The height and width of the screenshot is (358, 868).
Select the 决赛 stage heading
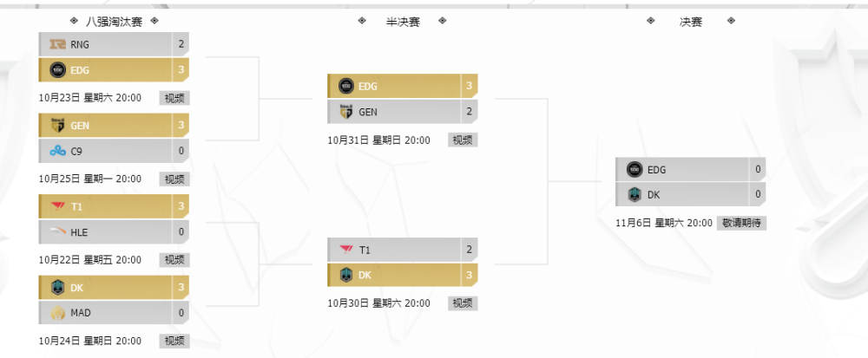[x=691, y=22]
